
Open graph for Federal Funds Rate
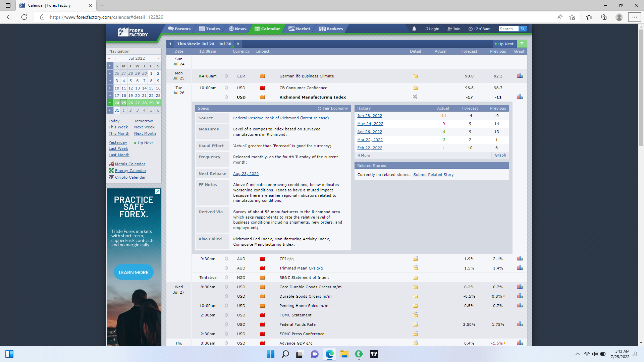point(520,324)
